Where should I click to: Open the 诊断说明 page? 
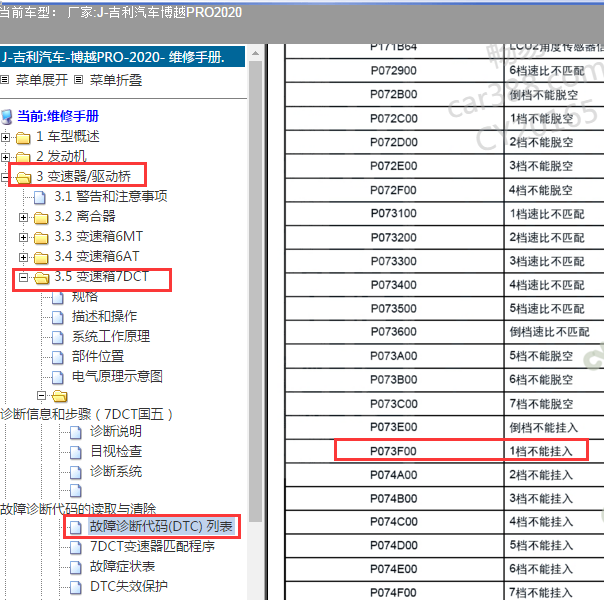point(116,431)
